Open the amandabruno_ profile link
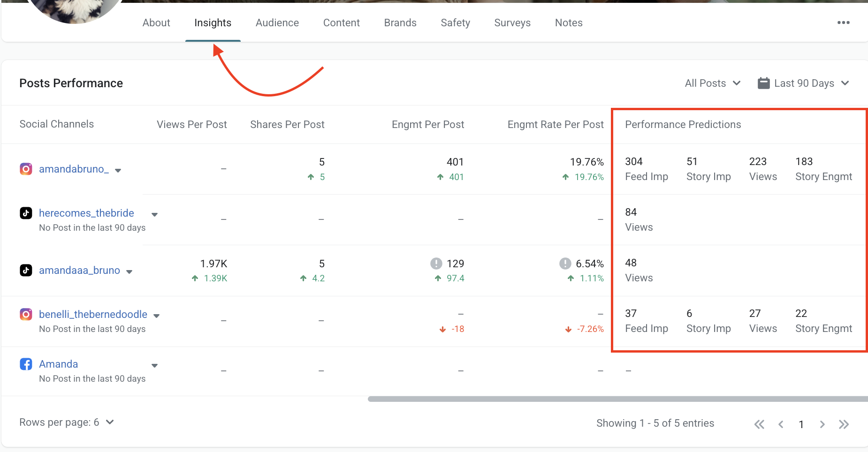Viewport: 868px width, 452px height. [x=74, y=169]
